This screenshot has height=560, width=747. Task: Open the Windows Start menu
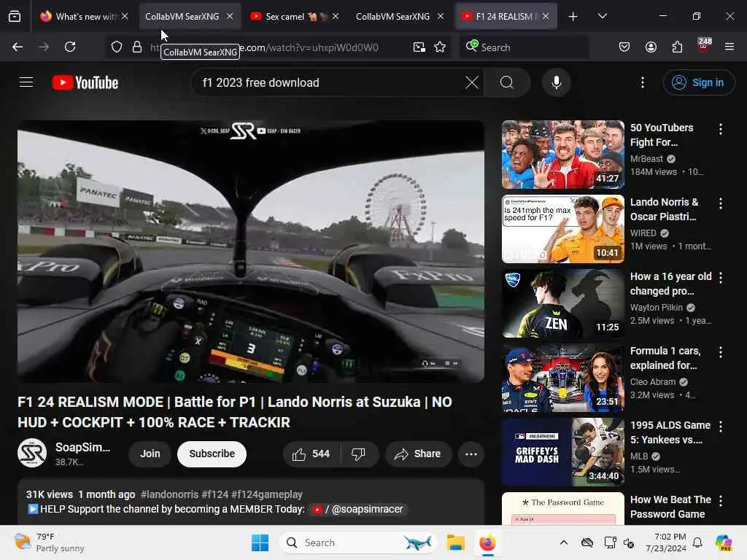tap(260, 542)
